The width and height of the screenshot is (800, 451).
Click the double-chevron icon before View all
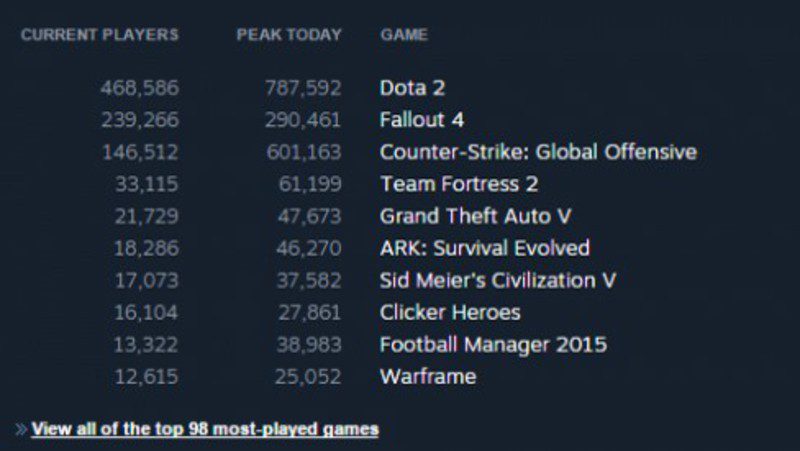(x=21, y=429)
